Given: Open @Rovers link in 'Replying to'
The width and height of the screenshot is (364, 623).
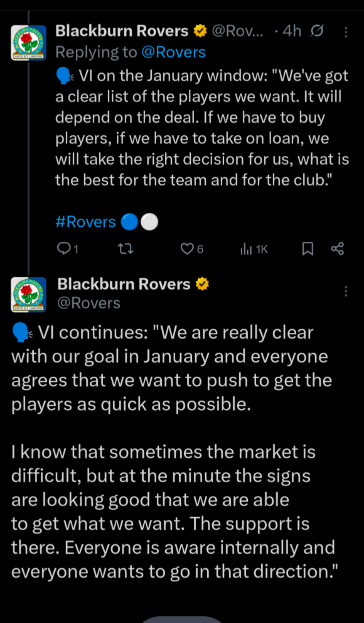Looking at the screenshot, I should (x=174, y=52).
